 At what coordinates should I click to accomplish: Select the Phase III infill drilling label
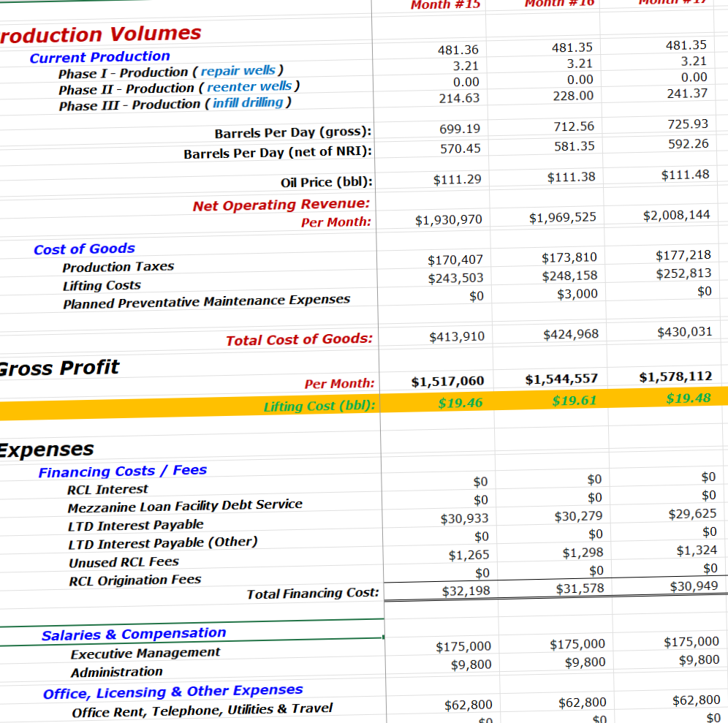click(x=175, y=104)
